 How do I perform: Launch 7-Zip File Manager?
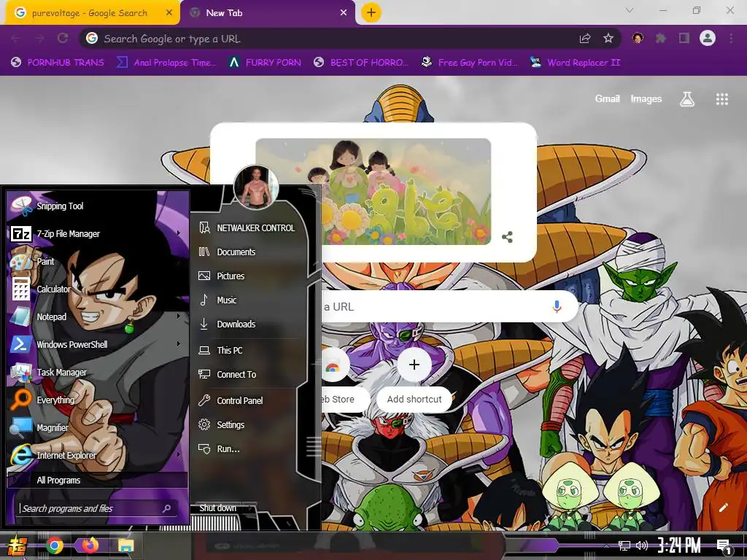click(97, 233)
